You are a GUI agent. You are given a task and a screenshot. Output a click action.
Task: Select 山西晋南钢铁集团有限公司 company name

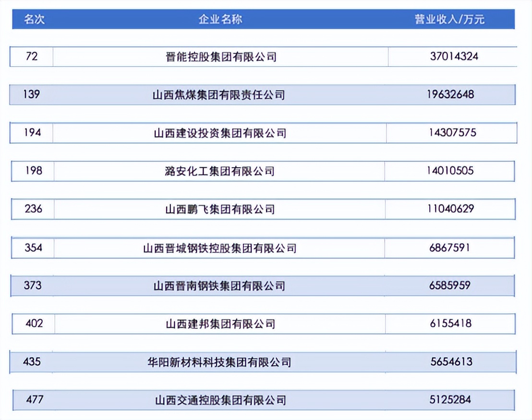click(219, 286)
